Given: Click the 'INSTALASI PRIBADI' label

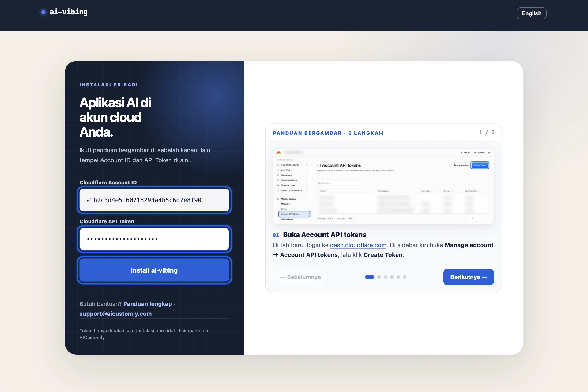Looking at the screenshot, I should tap(109, 85).
